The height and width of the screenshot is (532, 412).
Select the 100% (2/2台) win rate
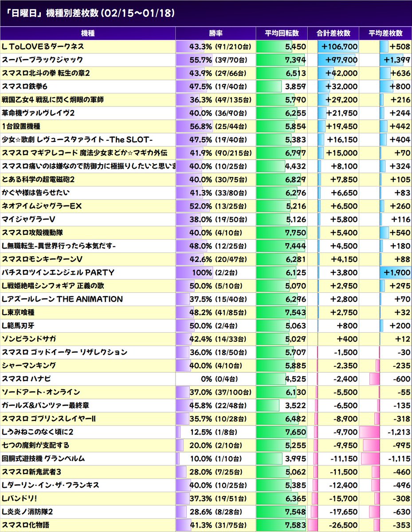[x=215, y=272]
